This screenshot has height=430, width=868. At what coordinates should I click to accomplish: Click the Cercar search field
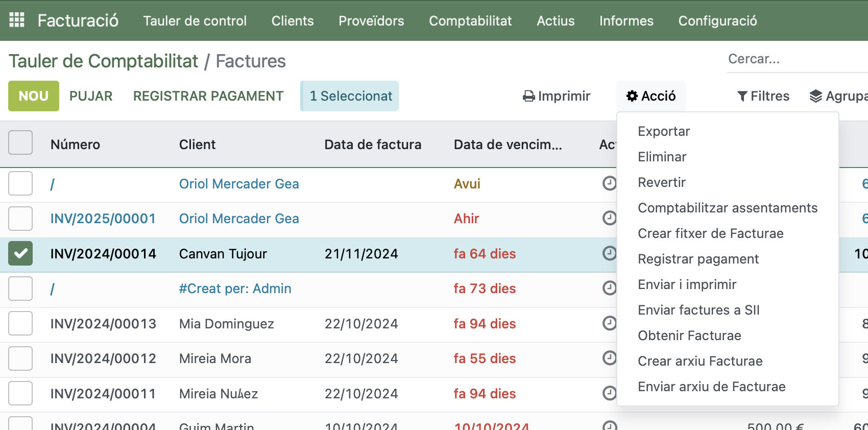795,59
